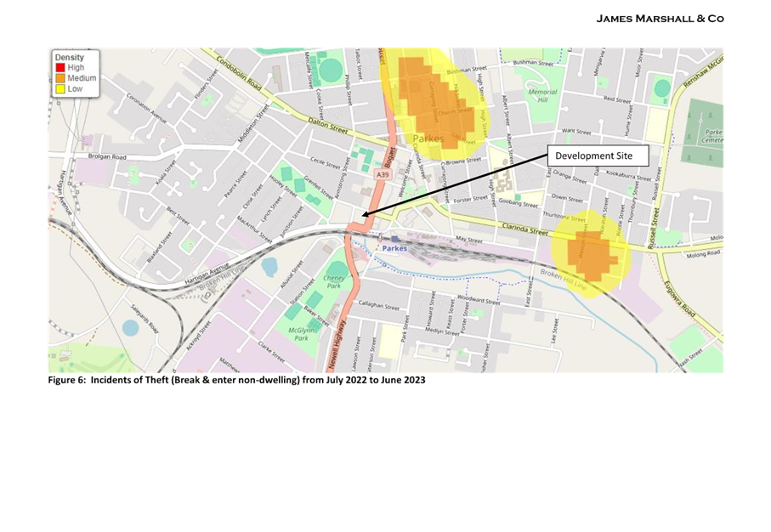The height and width of the screenshot is (532, 771).
Task: Click the 'Grenfell Street' label
Action: point(318,189)
